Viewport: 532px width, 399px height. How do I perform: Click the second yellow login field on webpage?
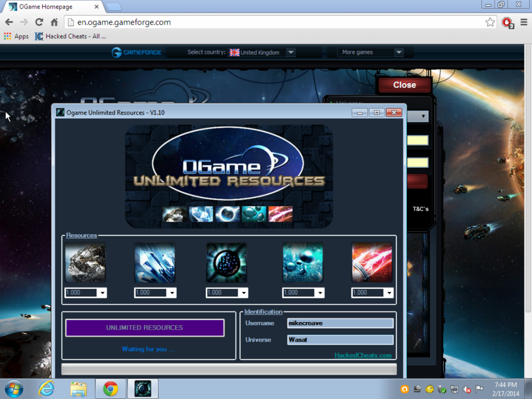click(418, 163)
